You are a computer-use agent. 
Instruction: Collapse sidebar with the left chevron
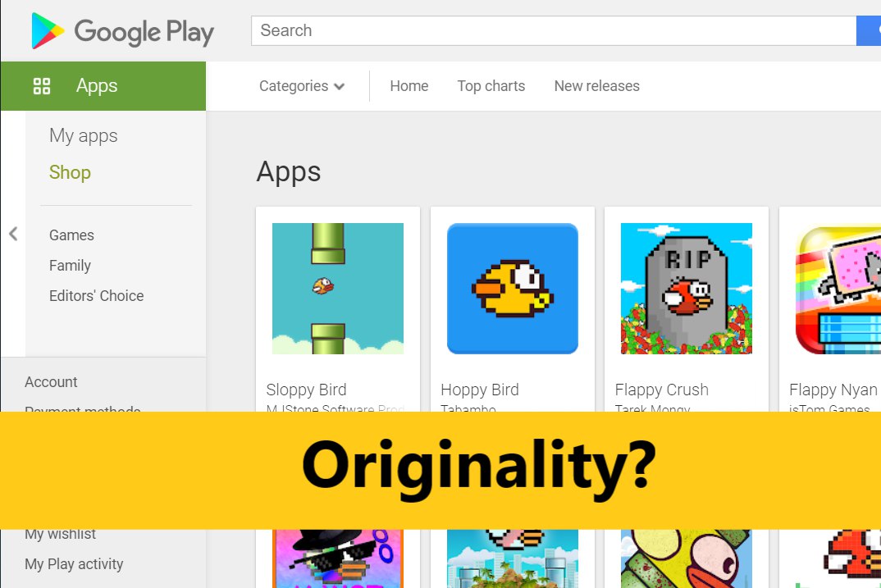(13, 234)
